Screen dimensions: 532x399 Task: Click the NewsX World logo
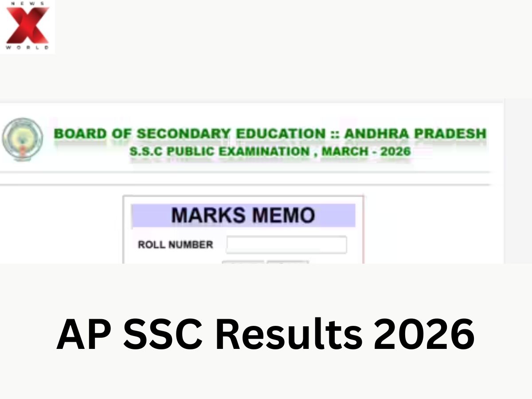coord(27,27)
